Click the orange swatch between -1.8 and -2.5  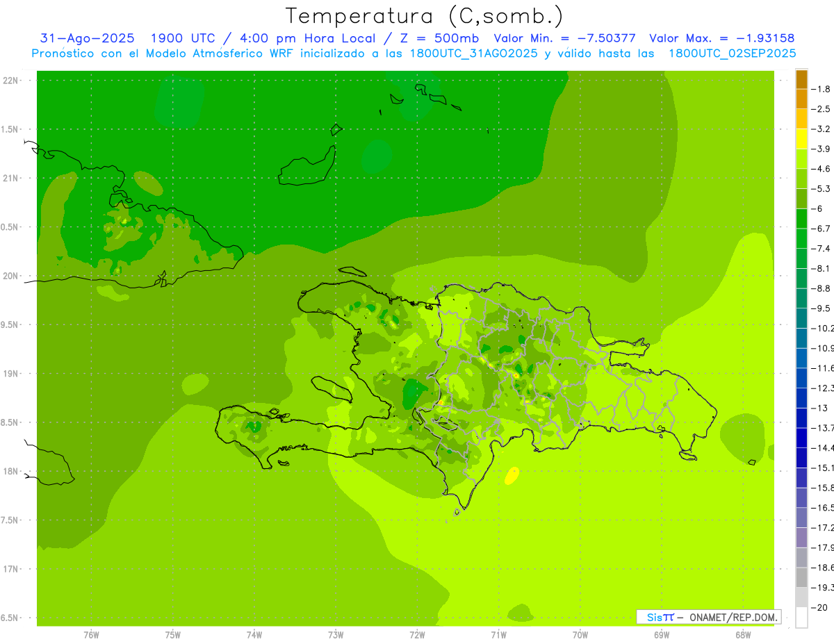801,99
